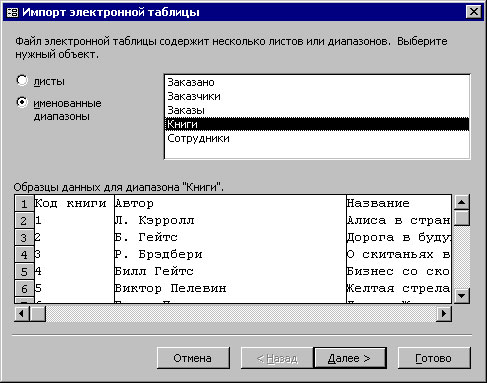Image resolution: width=487 pixels, height=383 pixels.
Task: Click the Далее > button
Action: (x=350, y=358)
